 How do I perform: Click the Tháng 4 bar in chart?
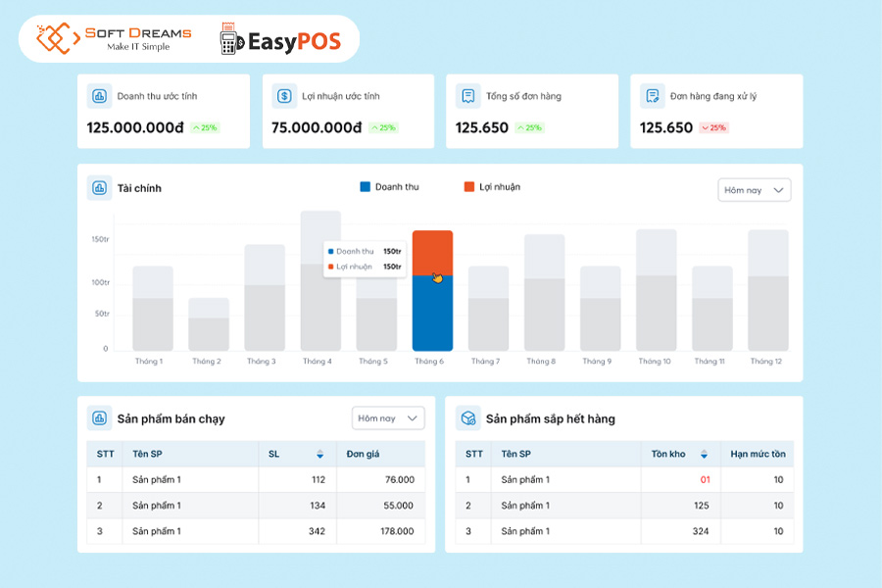tap(320, 284)
